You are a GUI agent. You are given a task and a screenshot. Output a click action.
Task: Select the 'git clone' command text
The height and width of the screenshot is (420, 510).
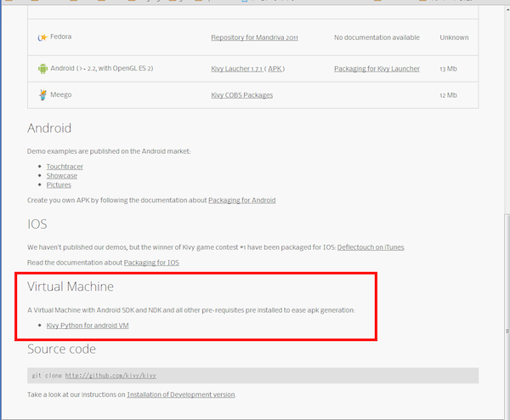tap(47, 376)
